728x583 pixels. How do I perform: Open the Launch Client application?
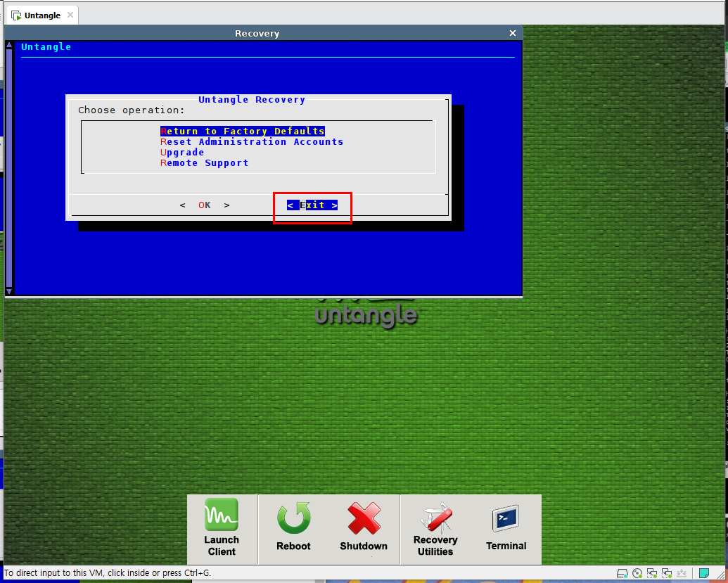coord(222,527)
